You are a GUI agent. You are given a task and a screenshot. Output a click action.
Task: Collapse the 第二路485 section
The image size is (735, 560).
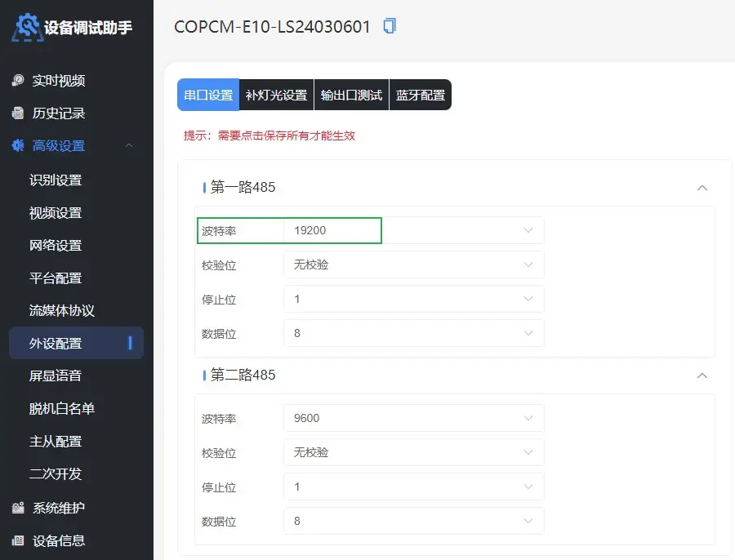click(702, 376)
